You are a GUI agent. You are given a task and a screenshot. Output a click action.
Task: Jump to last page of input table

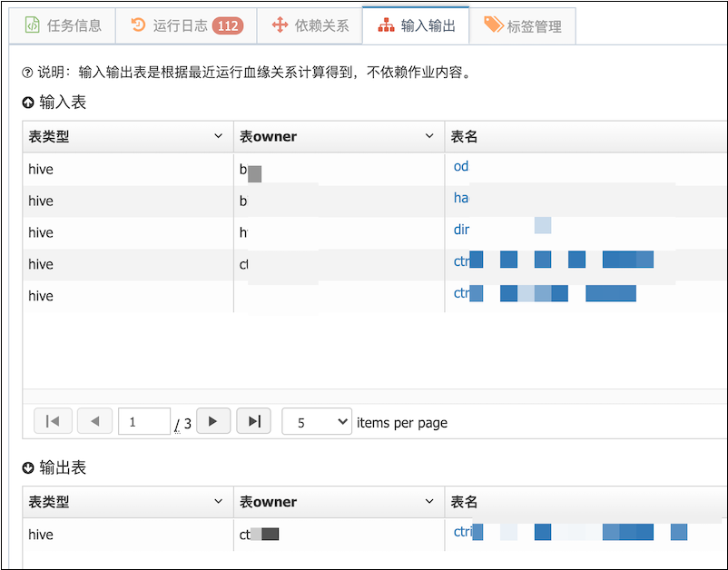253,421
